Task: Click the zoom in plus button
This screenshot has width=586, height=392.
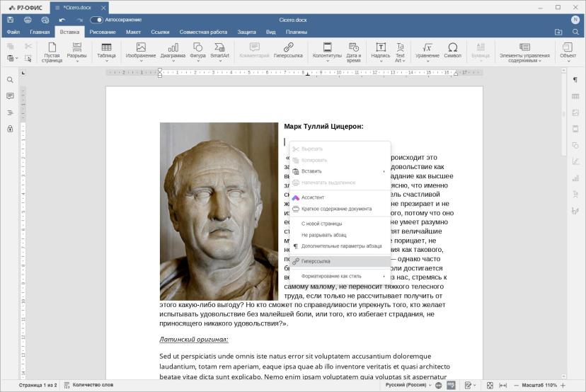Action: 563,385
